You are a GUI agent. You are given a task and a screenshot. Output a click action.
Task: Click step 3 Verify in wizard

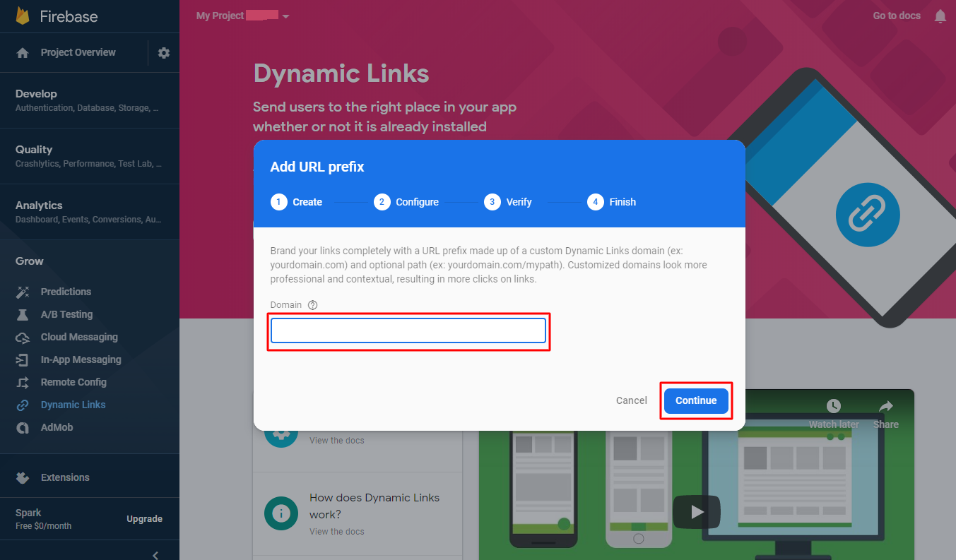508,202
